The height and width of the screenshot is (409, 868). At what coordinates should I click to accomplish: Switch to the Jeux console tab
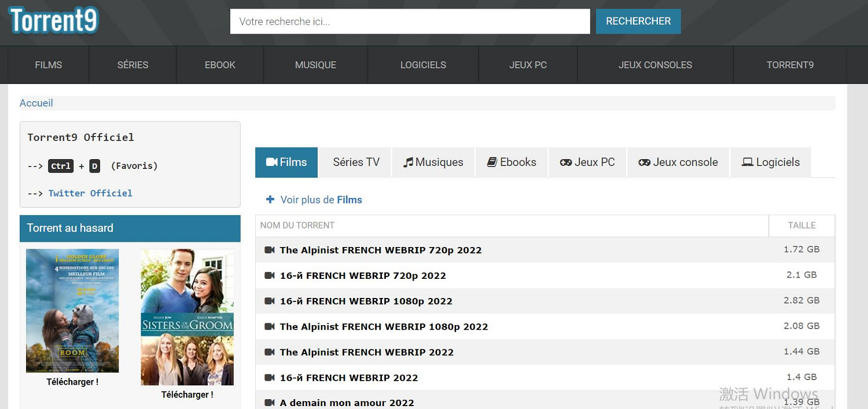point(678,163)
